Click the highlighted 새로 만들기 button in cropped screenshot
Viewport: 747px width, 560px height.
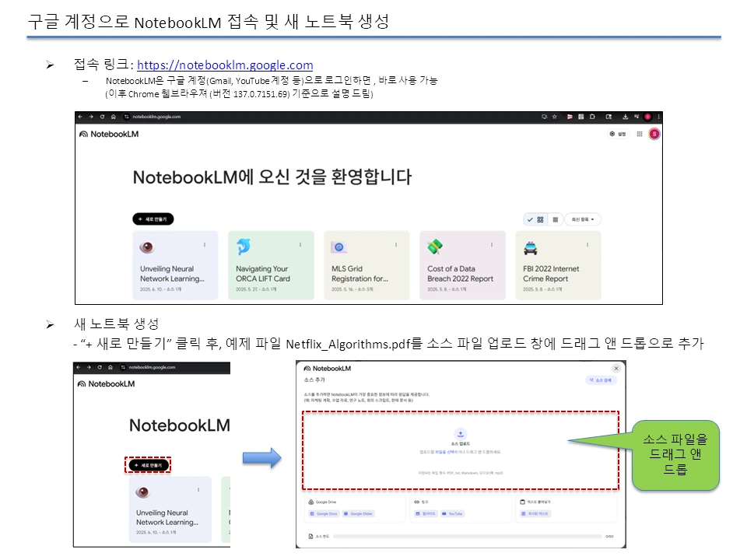point(149,465)
